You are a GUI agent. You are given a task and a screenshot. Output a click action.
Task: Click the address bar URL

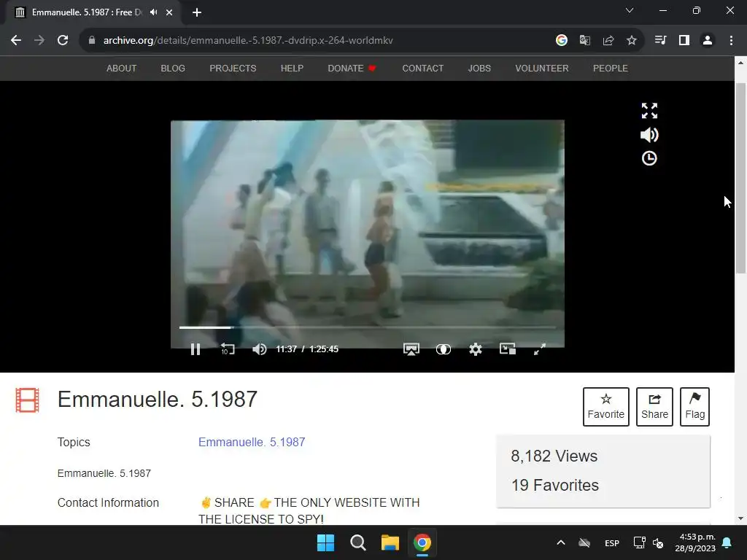click(x=248, y=41)
